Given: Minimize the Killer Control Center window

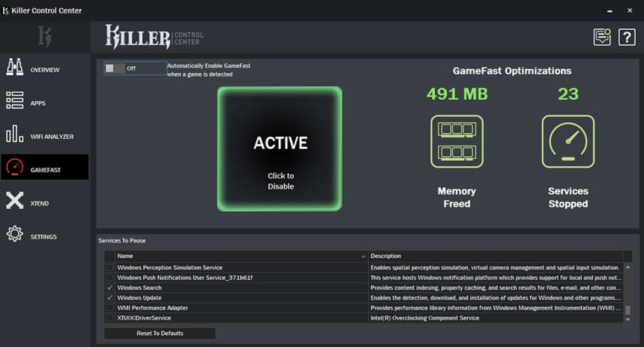Looking at the screenshot, I should tap(610, 10).
